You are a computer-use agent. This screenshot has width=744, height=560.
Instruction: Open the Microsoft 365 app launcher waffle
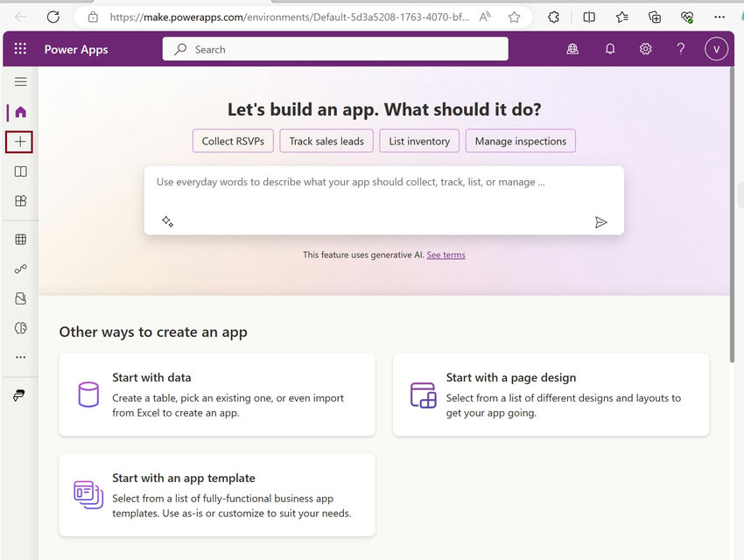coord(19,49)
